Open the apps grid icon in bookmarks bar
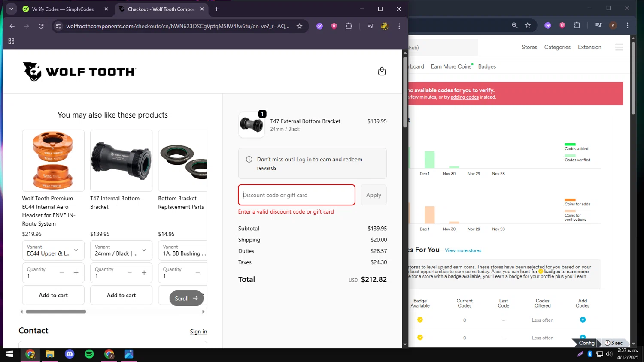 click(11, 41)
